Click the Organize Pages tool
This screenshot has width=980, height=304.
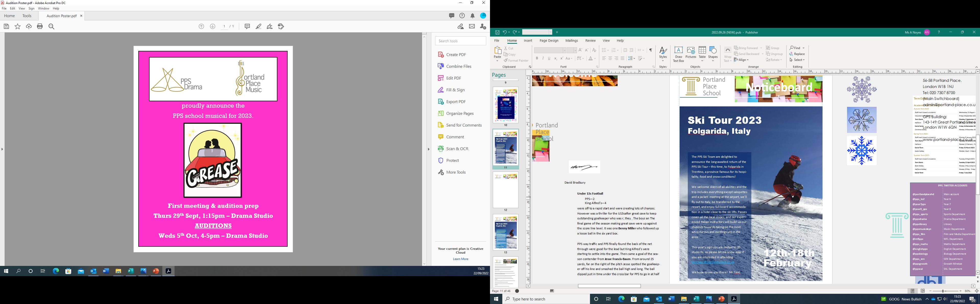coord(460,114)
